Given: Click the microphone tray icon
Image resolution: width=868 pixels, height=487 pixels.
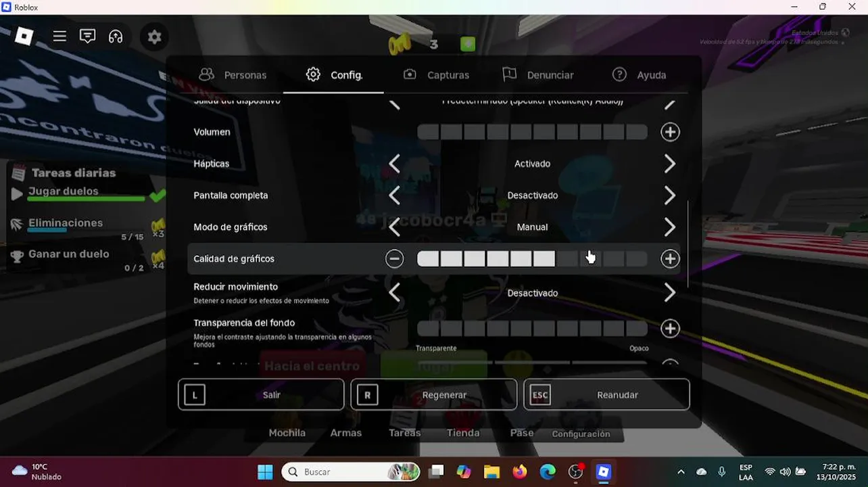Looking at the screenshot, I should 722,471.
